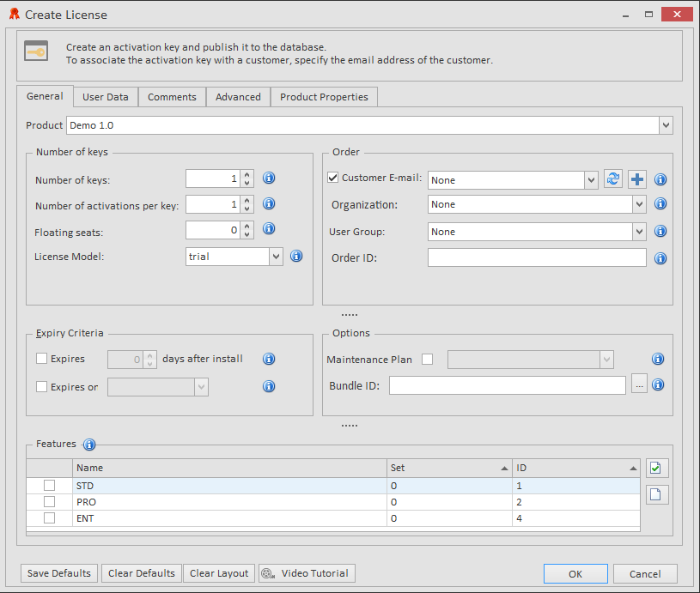Tick the PRO feature checkbox

point(50,502)
